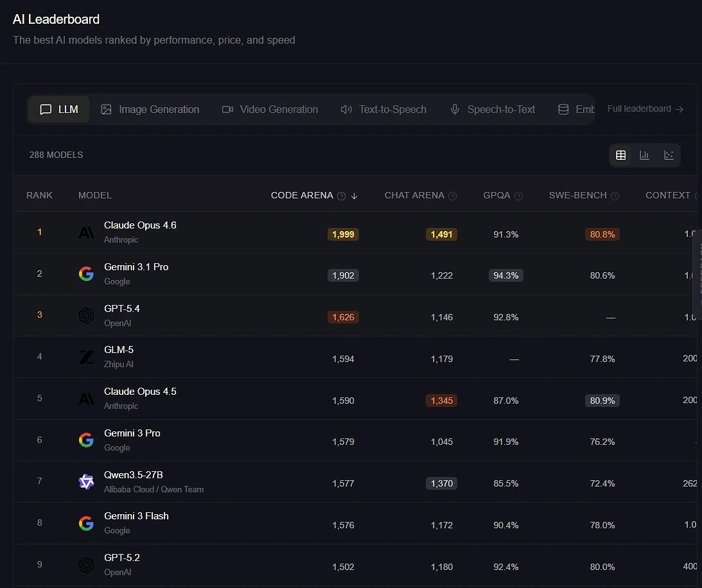Open Claude Opus 4.6 model name

coord(140,225)
